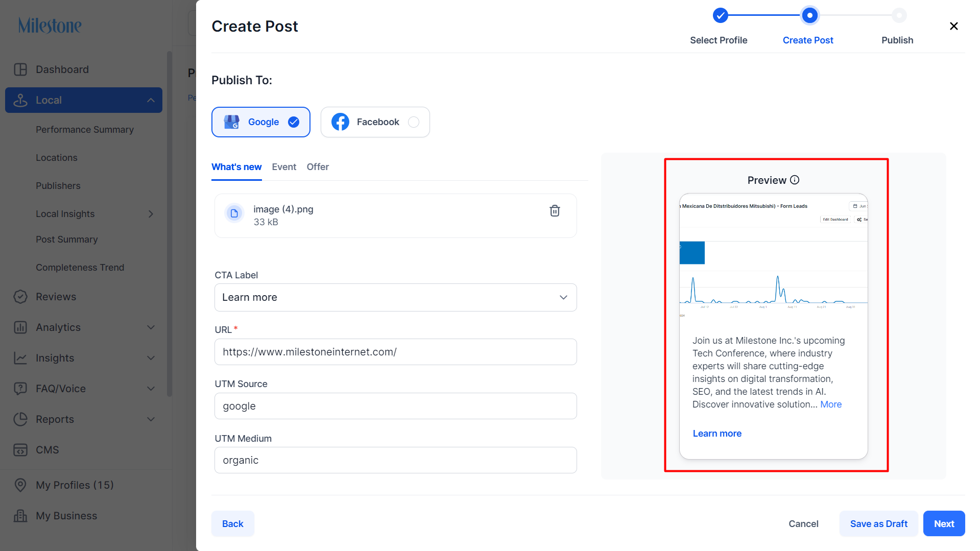Click the Publish step circle
The width and height of the screenshot is (980, 551).
[x=899, y=15]
